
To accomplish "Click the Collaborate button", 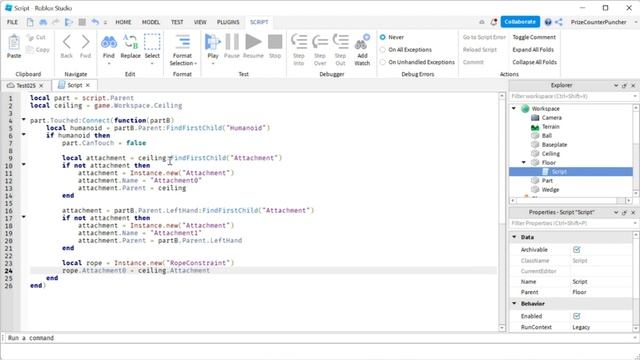I will [x=520, y=22].
